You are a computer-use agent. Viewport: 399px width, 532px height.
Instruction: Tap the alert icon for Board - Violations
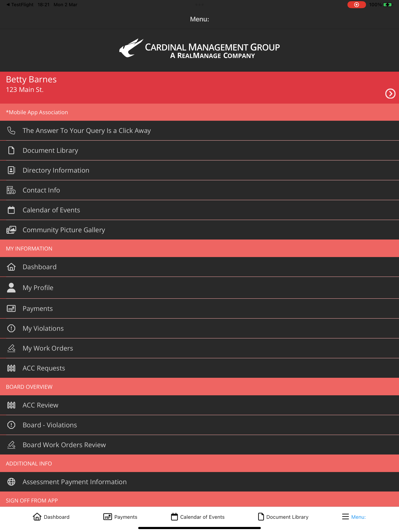(11, 425)
